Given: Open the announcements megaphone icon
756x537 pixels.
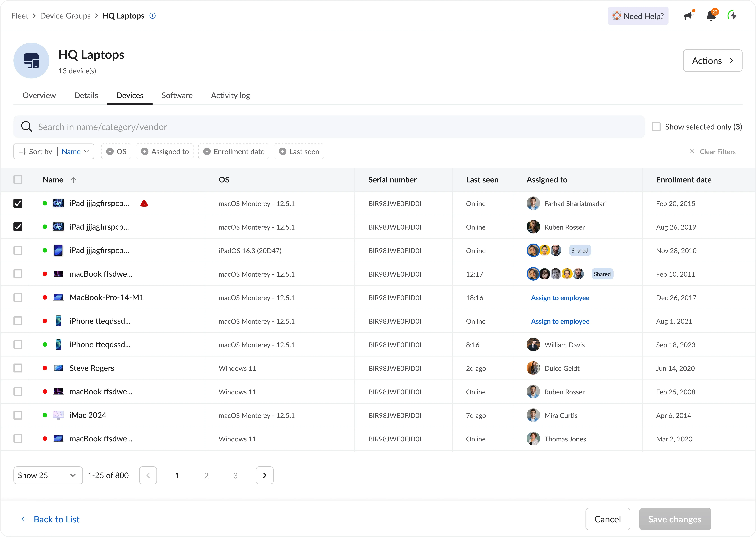Looking at the screenshot, I should point(689,15).
